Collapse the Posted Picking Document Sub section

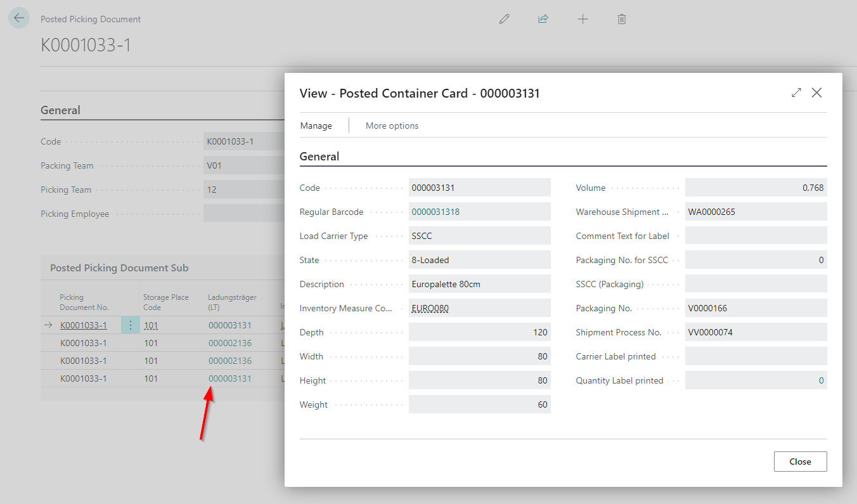pos(119,268)
